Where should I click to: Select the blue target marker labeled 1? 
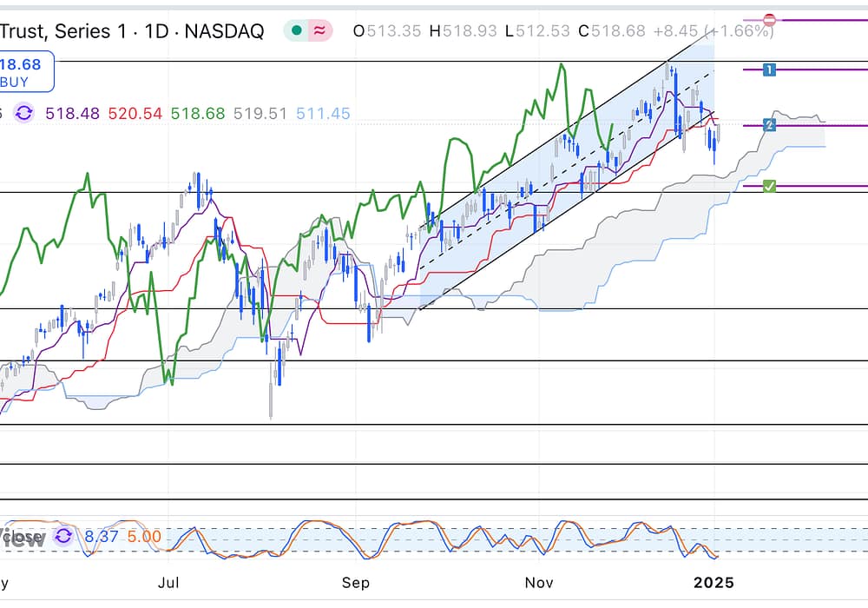coord(768,69)
